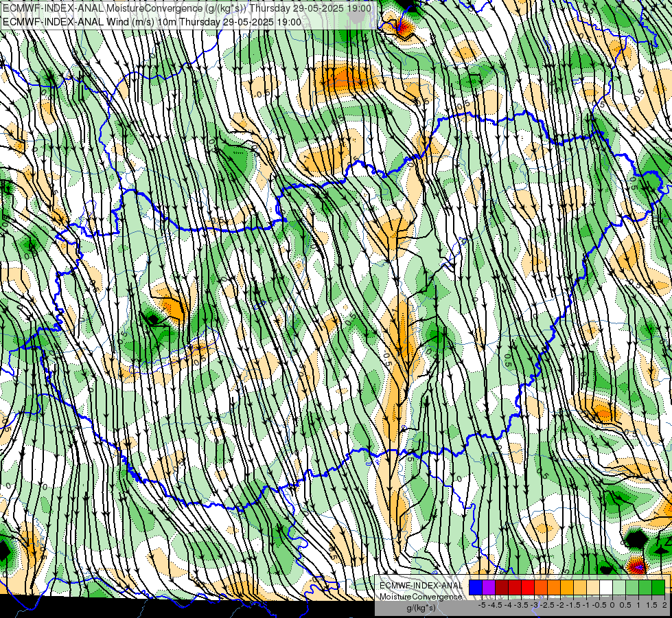Click the MoistureConvergence title line at top

click(x=187, y=8)
